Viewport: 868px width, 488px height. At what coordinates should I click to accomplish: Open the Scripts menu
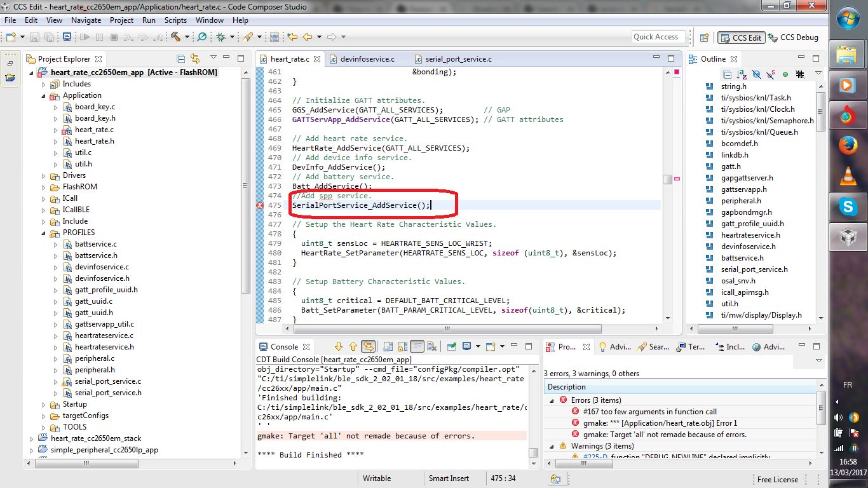click(x=175, y=20)
